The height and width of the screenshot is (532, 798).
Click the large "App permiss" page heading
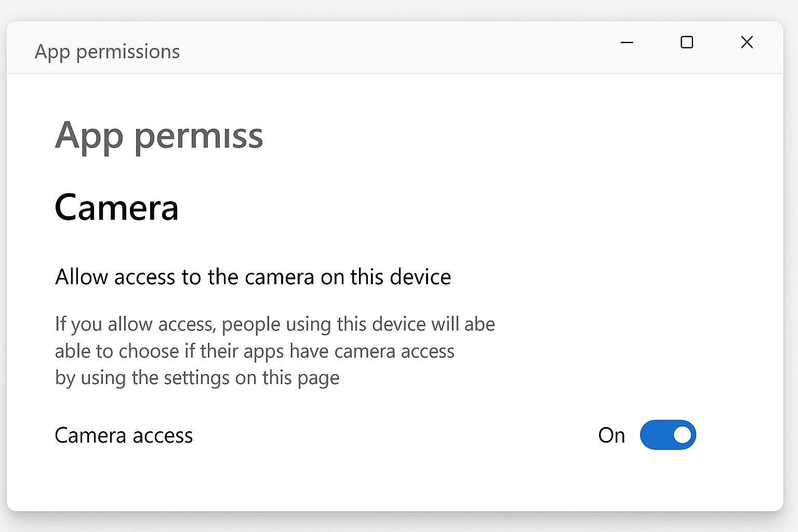(x=159, y=136)
